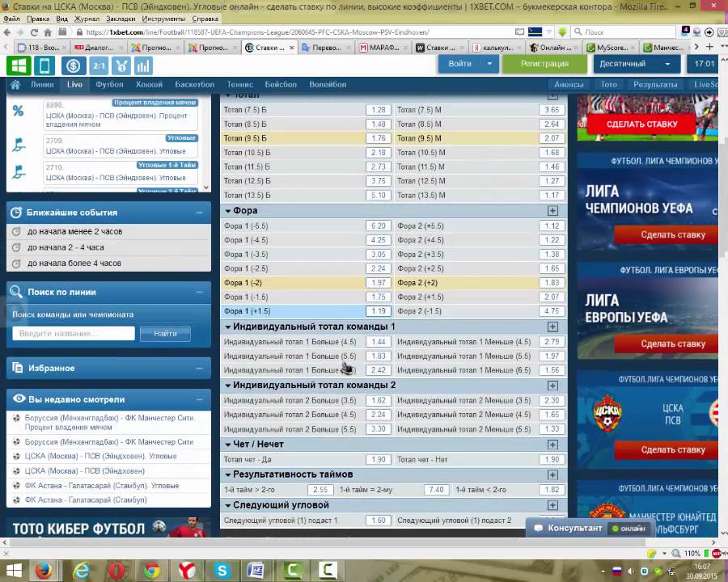Launch Firefox from the taskbar
The height and width of the screenshot is (582, 728).
(44, 571)
